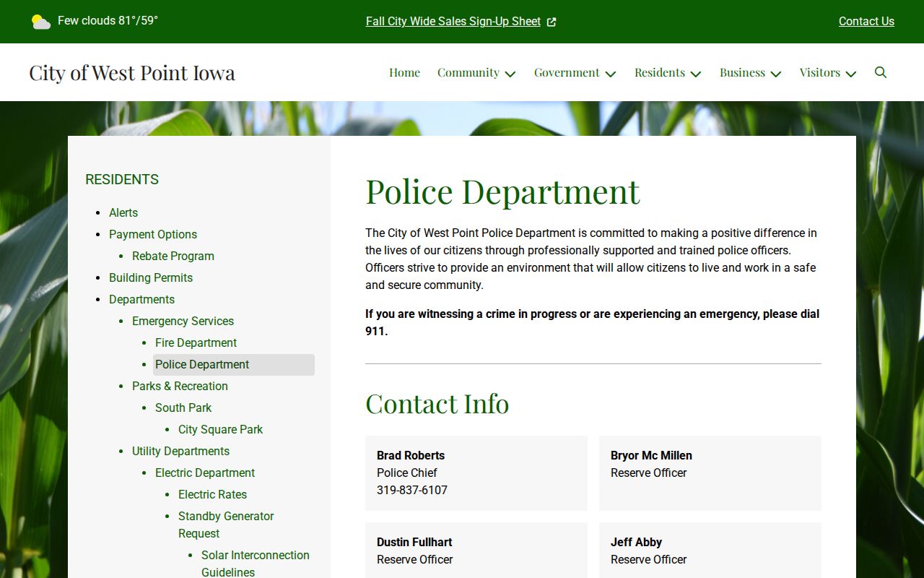Open the Government menu item
Image resolution: width=924 pixels, height=578 pixels.
click(x=567, y=72)
